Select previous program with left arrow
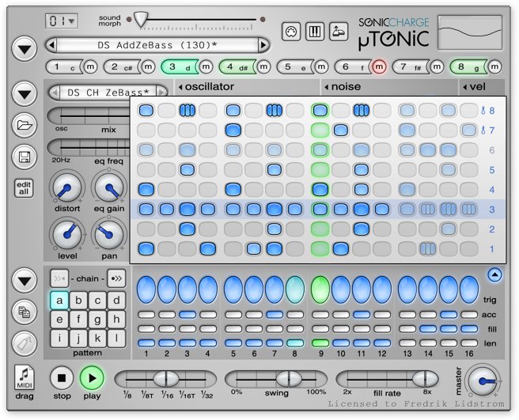This screenshot has height=420, width=519. (x=51, y=45)
